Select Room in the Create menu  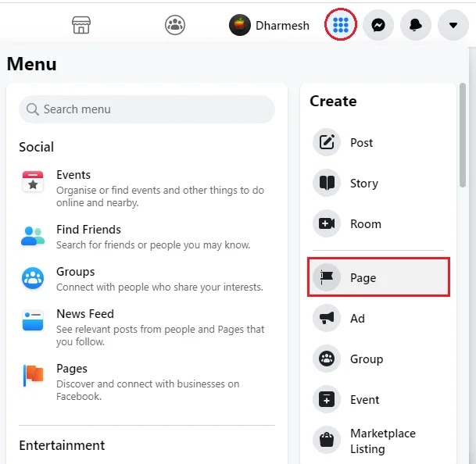click(x=378, y=223)
